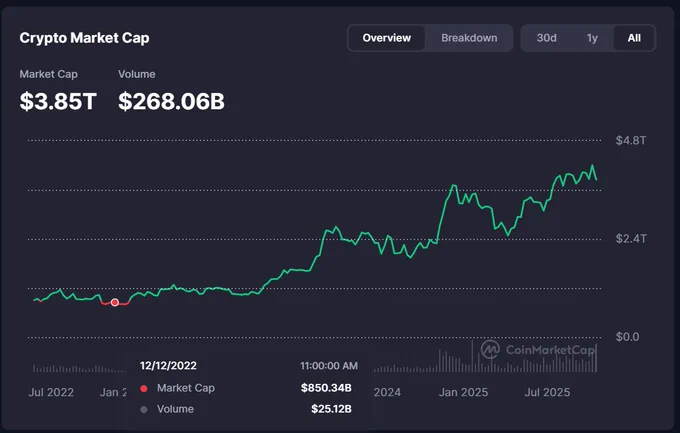Click the Jan 2025 axis label
The width and height of the screenshot is (680, 433).
[x=463, y=392]
